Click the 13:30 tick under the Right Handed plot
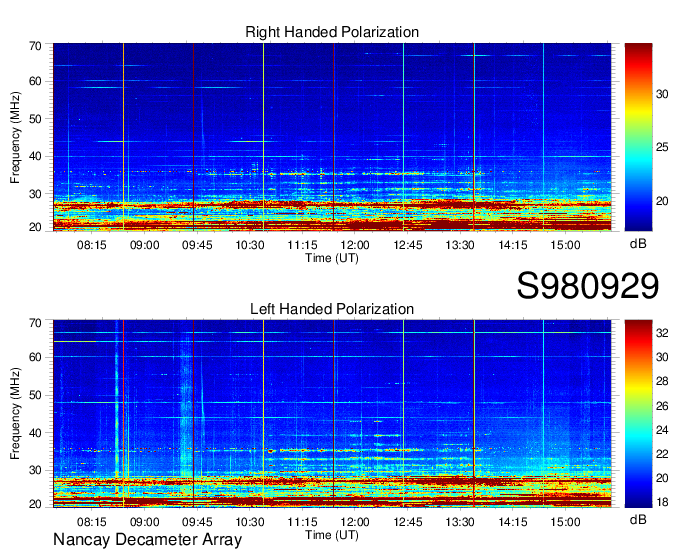This screenshot has width=680, height=552. (x=460, y=245)
